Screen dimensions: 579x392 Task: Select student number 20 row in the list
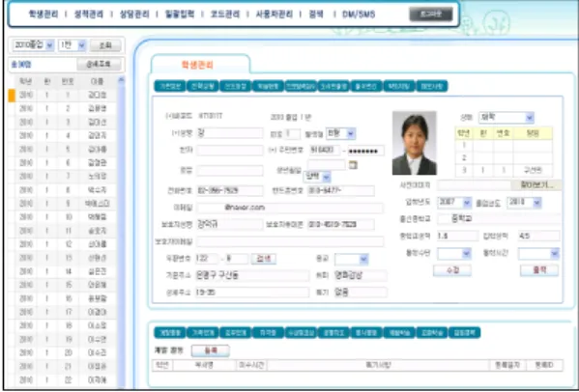click(63, 352)
